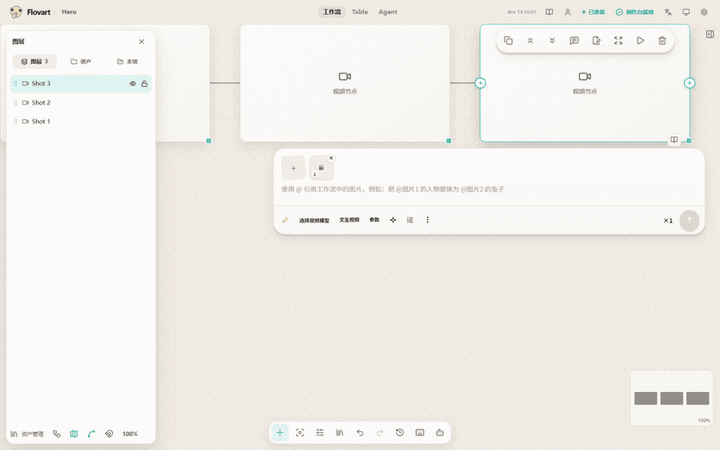Screen dimensions: 720x450
Task: Switch to the 工作流 workflow tab
Action: tap(332, 12)
